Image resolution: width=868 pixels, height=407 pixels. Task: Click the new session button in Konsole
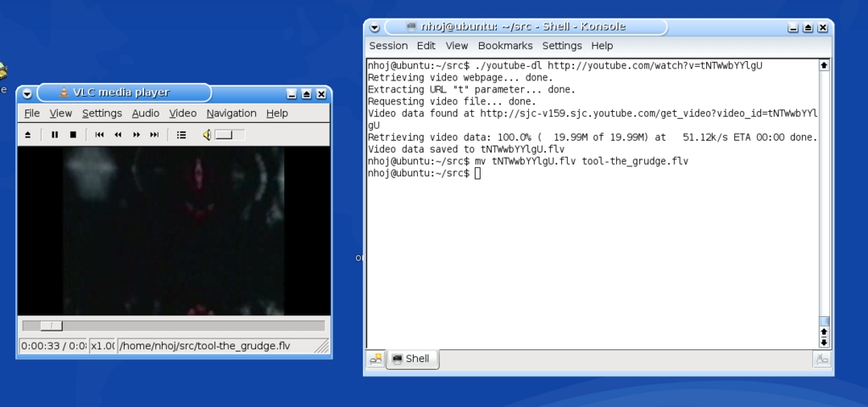(375, 359)
